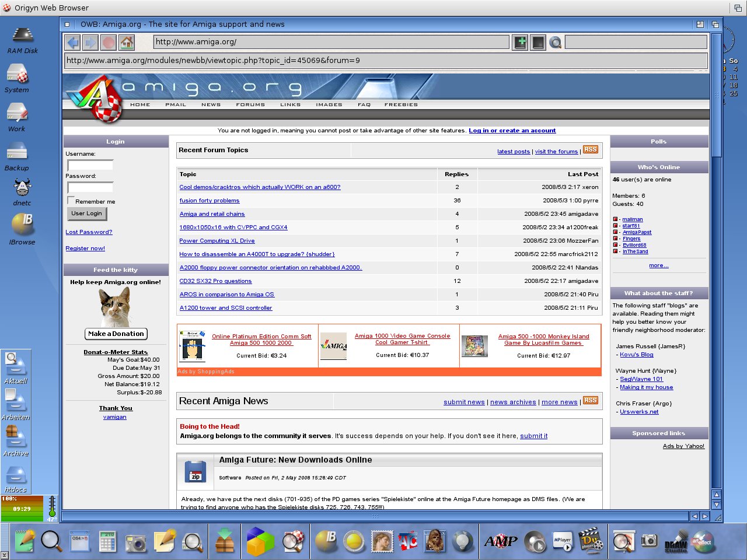Open the htdocs drawer icon
The image size is (747, 560).
pos(15,478)
